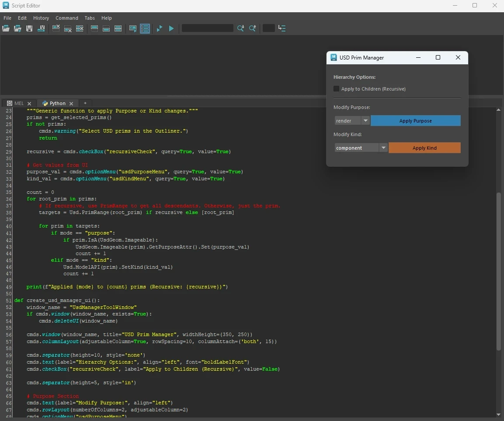Save the current script to disk
Viewport: 504px width, 421px height.
pyautogui.click(x=29, y=28)
